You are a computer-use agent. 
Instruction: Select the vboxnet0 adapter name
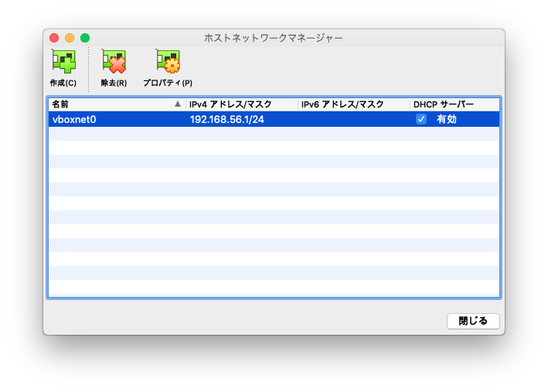(73, 119)
